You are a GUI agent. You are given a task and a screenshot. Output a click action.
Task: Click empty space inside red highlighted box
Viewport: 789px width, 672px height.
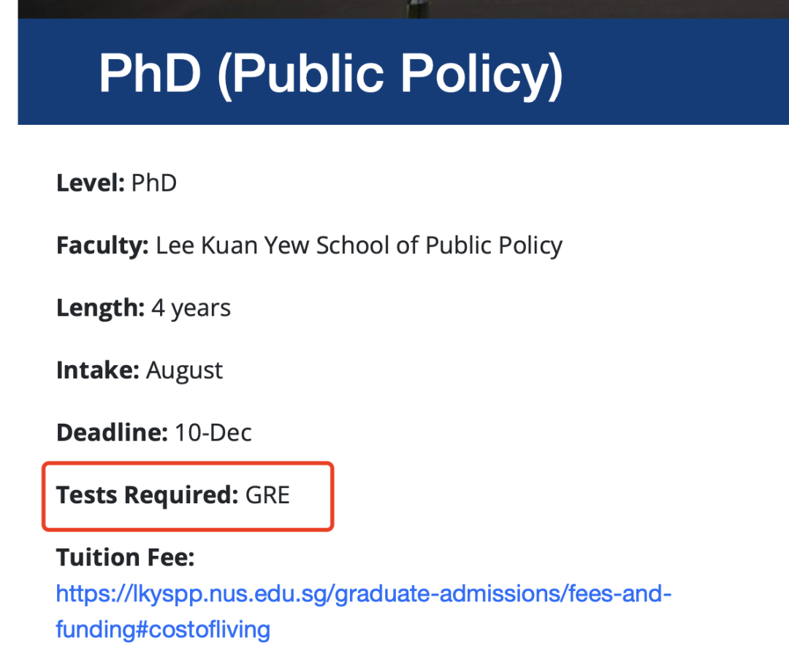tap(311, 496)
